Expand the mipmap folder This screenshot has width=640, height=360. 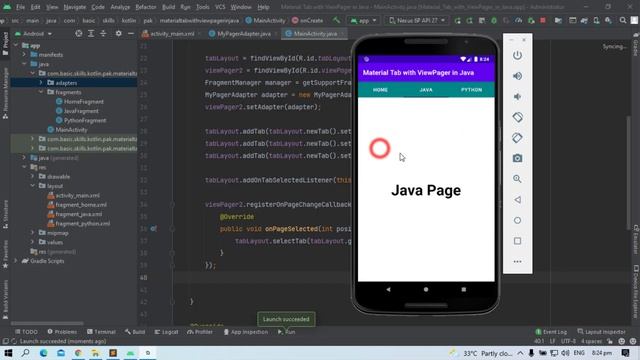33,233
